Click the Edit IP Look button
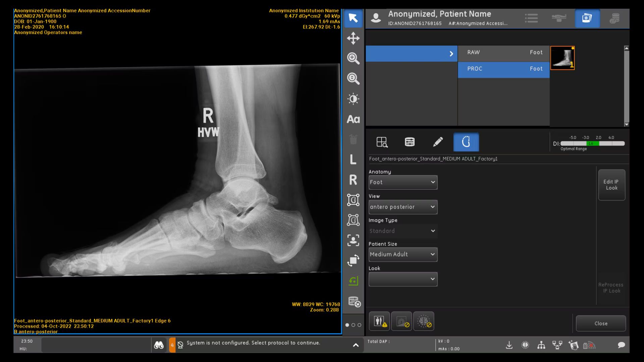The width and height of the screenshot is (644, 362). point(611,185)
